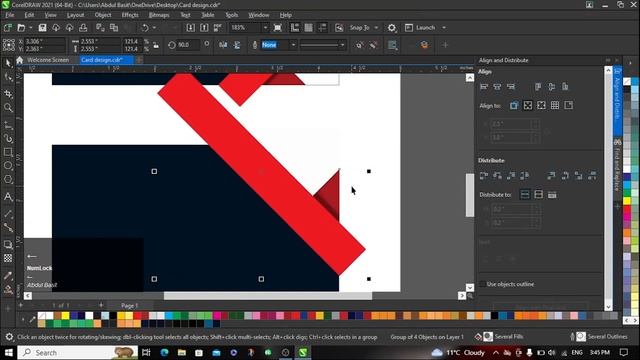
Task: Click the New document icon
Action: (x=8, y=28)
